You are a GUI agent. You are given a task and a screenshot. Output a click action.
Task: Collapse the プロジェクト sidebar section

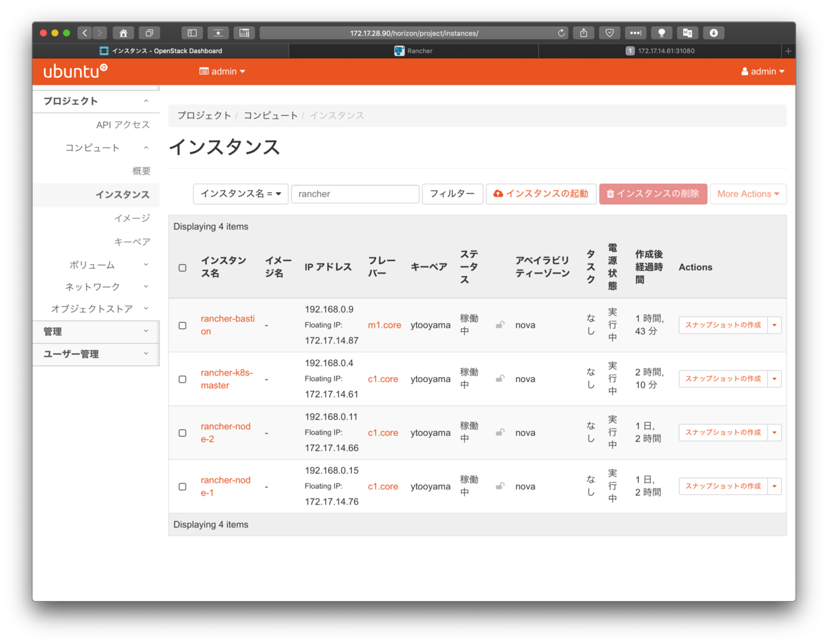tap(96, 101)
